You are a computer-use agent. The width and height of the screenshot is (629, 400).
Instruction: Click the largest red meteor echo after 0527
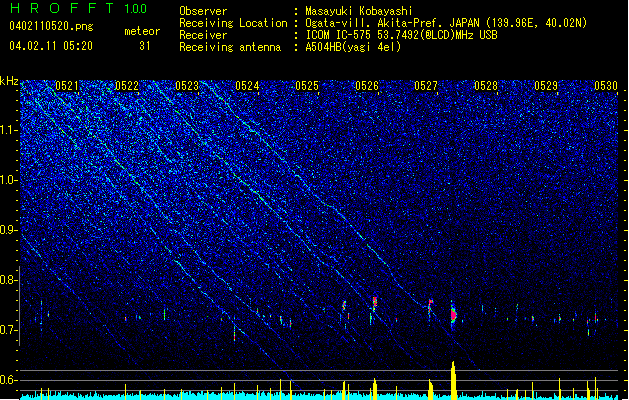[453, 315]
